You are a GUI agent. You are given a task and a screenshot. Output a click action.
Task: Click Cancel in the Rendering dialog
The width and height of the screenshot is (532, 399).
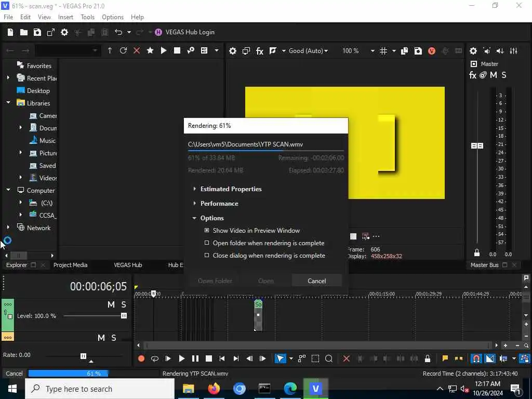316,281
